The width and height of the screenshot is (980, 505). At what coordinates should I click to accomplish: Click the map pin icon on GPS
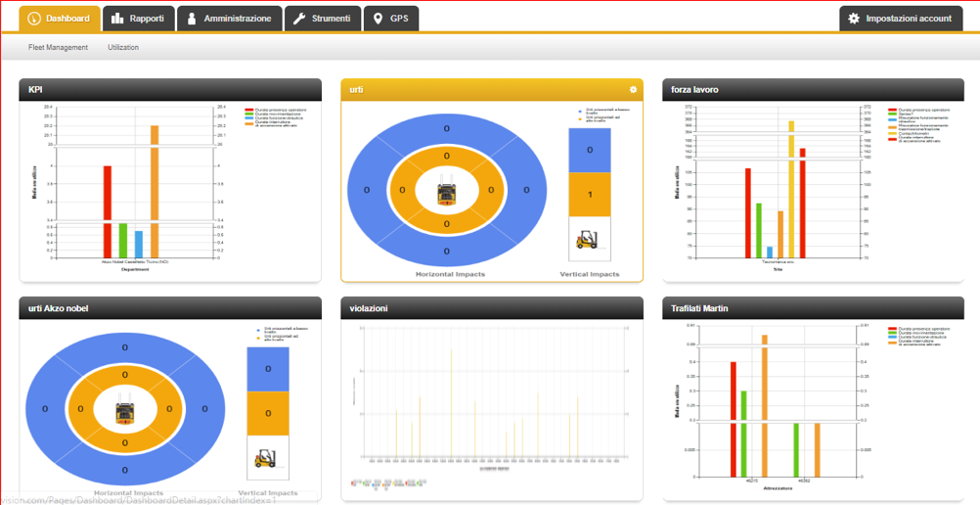tap(379, 19)
